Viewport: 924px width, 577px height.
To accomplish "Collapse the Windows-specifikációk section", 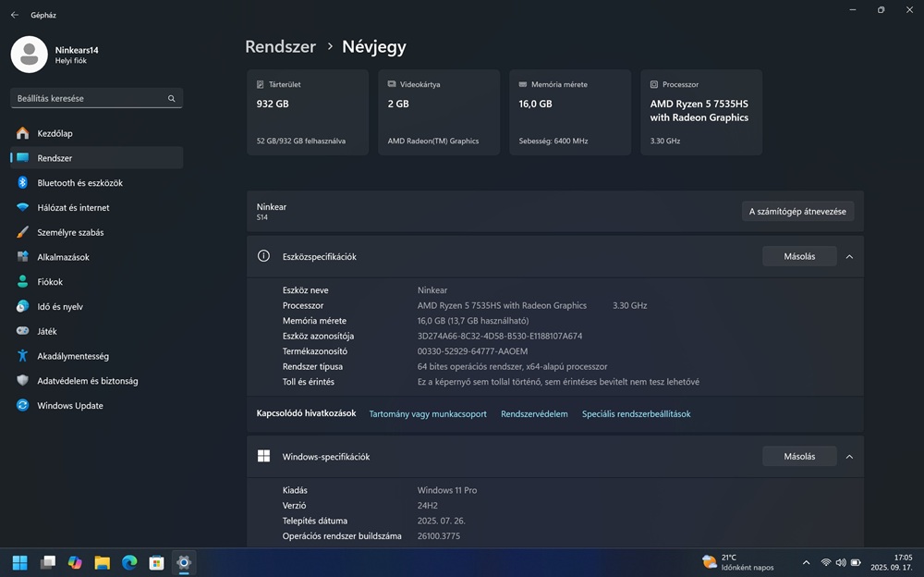I will 849,456.
